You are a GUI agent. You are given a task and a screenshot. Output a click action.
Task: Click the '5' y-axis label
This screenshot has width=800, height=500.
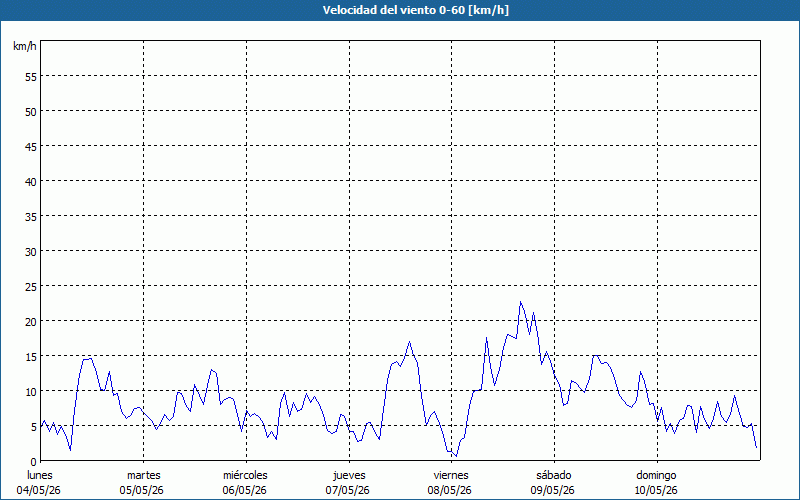pos(34,427)
